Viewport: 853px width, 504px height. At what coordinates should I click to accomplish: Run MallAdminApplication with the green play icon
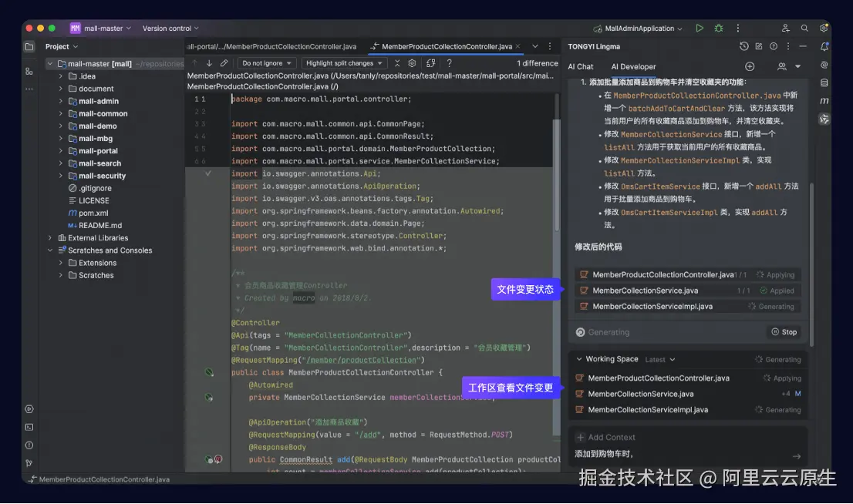coord(700,29)
